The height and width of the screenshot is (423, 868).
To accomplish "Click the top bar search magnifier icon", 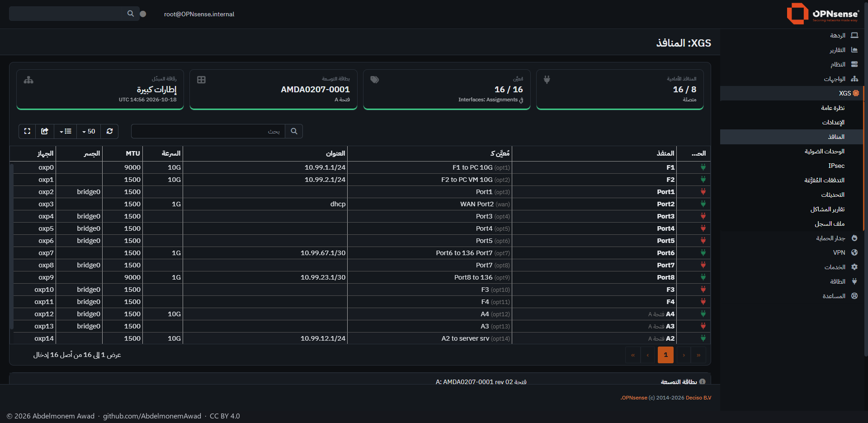I will click(x=131, y=14).
